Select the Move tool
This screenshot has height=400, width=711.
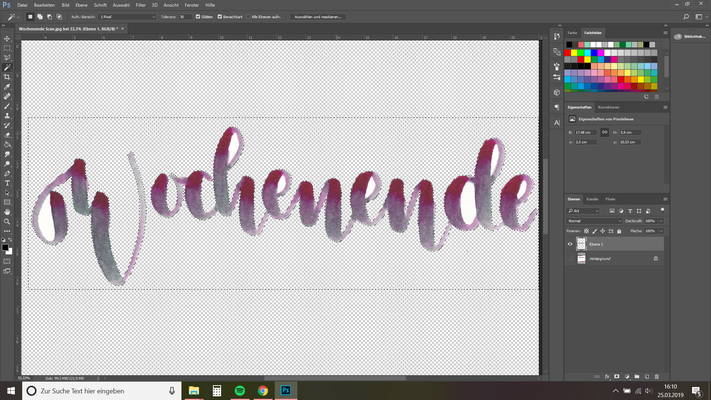pos(7,38)
